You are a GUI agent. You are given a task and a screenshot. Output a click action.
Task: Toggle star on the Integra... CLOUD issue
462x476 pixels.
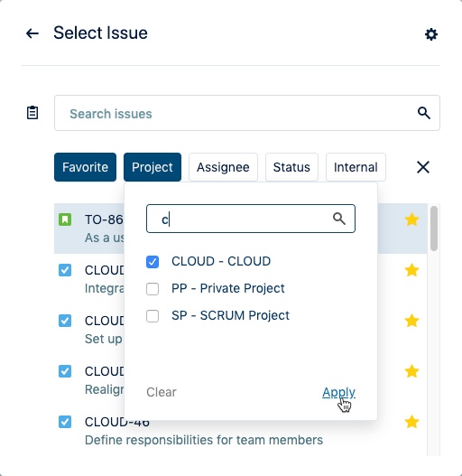[411, 270]
